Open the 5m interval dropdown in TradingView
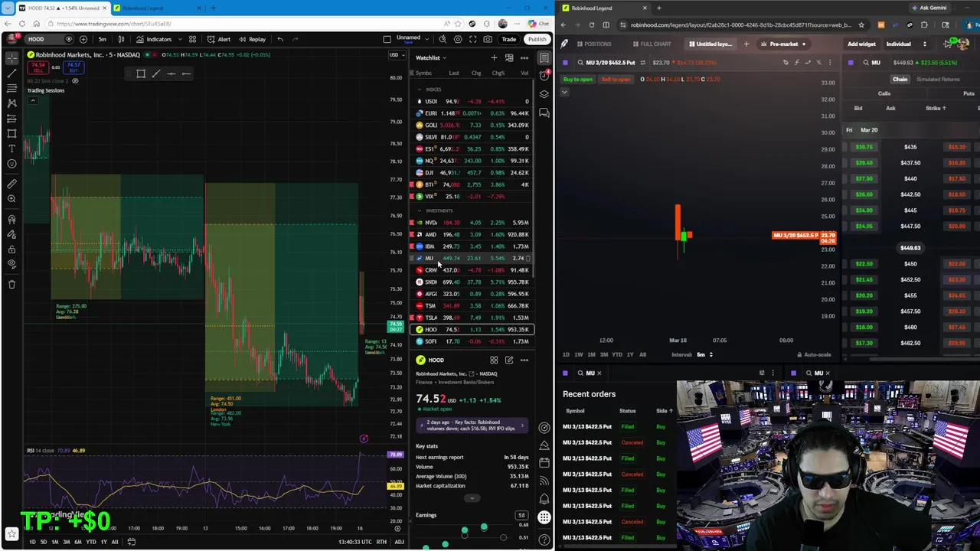 pos(102,39)
